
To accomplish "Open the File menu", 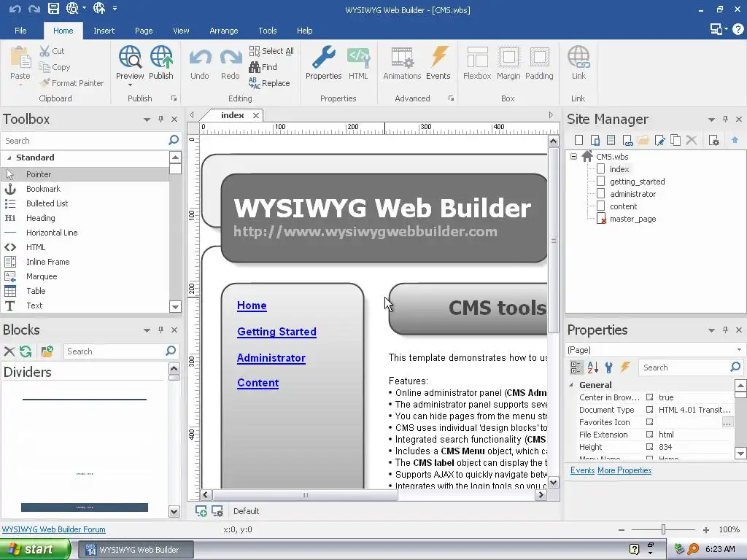I will click(20, 31).
